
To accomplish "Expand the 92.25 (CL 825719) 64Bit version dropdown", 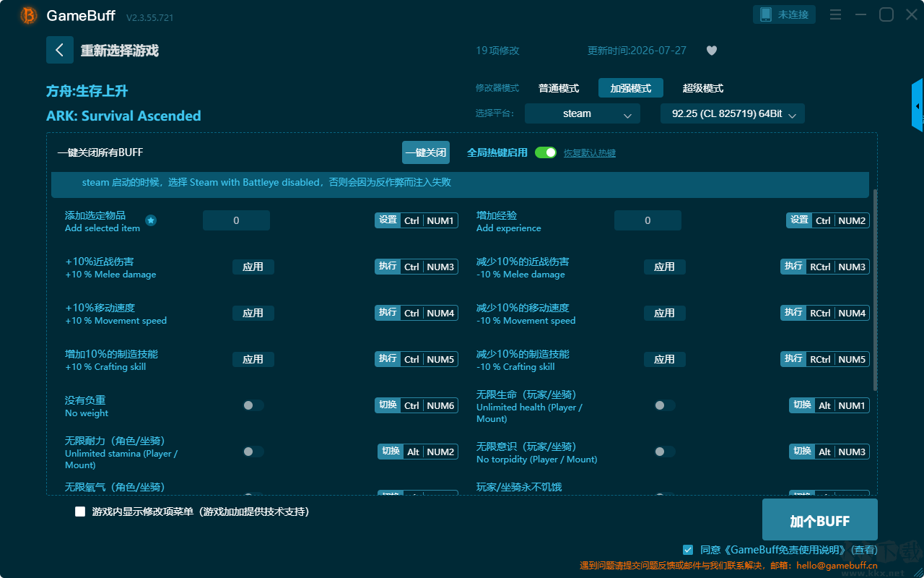I will coord(733,113).
